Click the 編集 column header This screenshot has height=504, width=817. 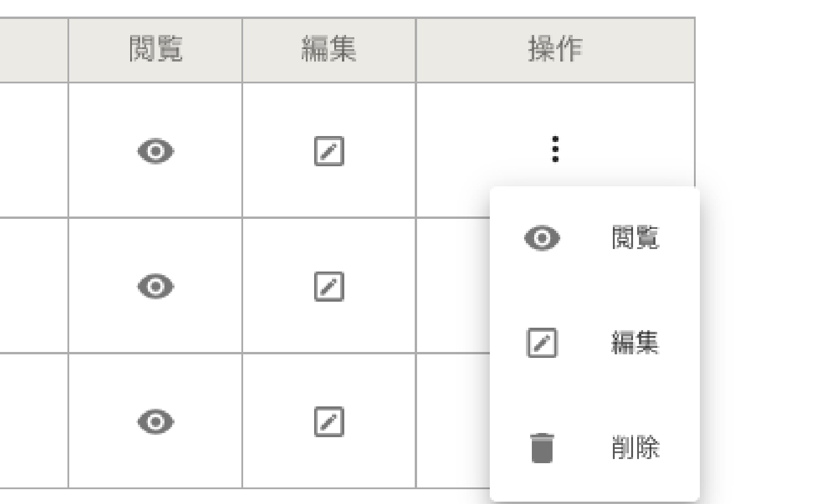pyautogui.click(x=329, y=51)
